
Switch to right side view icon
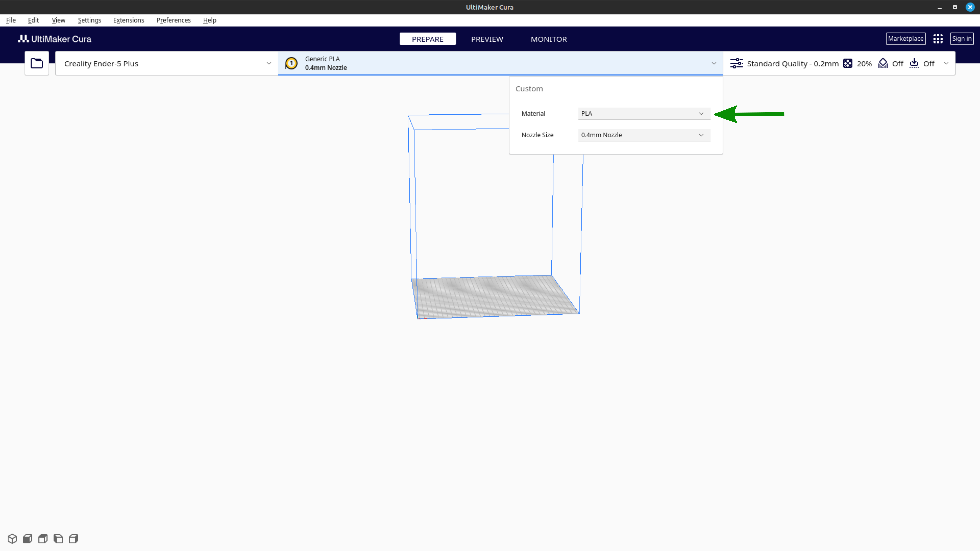(73, 538)
